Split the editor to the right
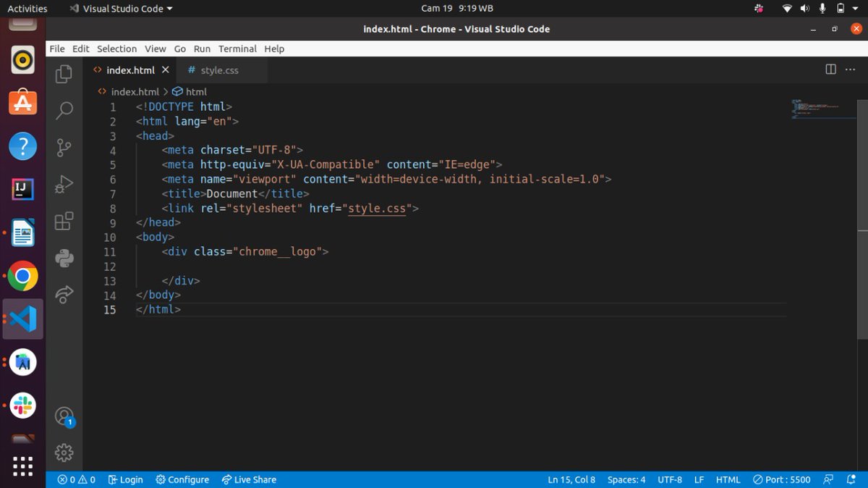This screenshot has width=868, height=488. pyautogui.click(x=830, y=70)
